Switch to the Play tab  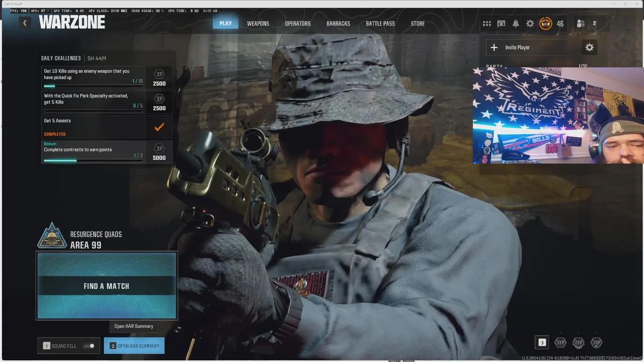[225, 24]
